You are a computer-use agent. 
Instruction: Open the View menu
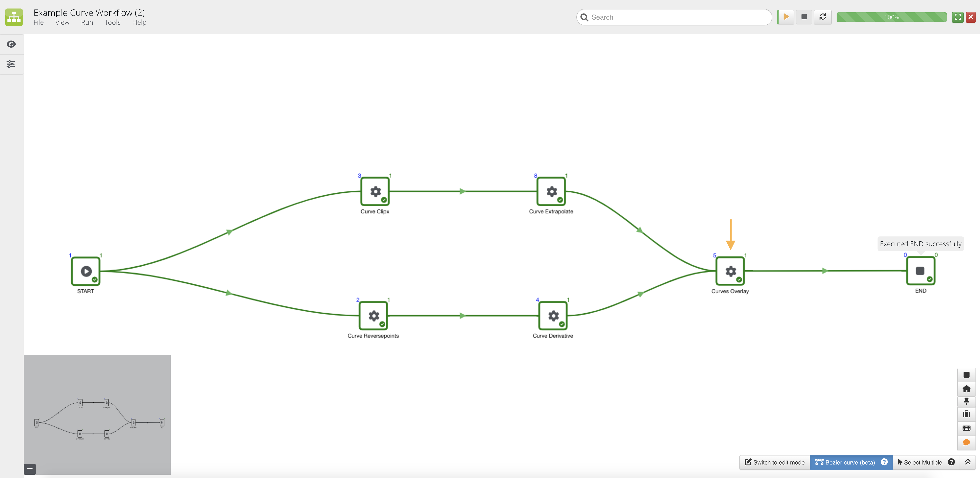pyautogui.click(x=62, y=23)
